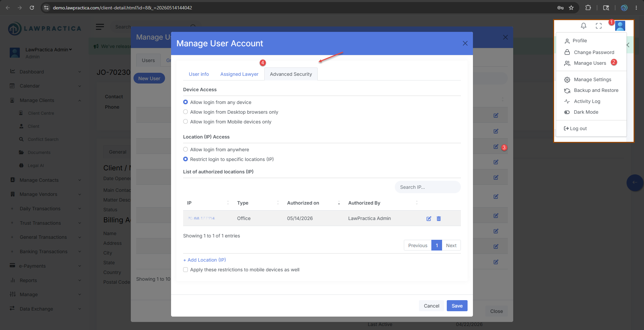Expand the Trust Transactions chevron

(x=79, y=223)
